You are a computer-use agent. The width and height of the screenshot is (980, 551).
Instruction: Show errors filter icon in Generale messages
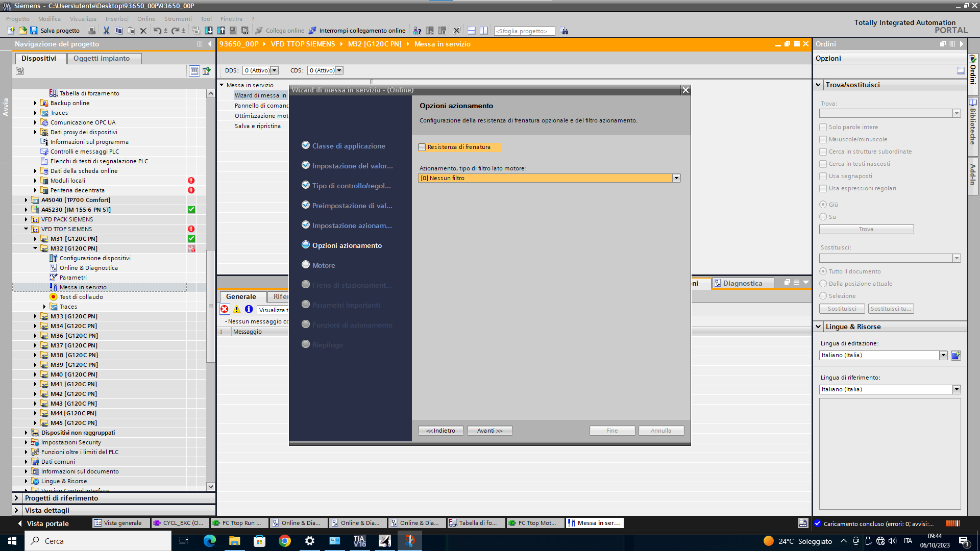225,309
